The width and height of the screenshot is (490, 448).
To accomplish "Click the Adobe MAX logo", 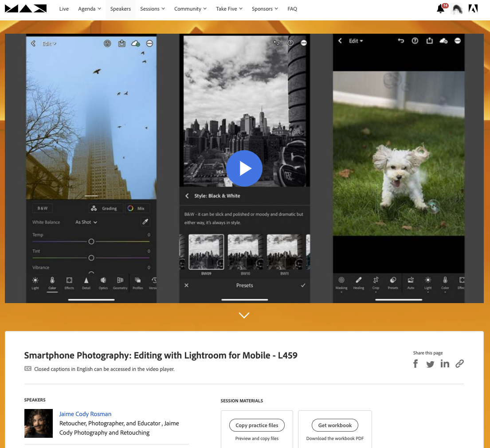I will click(x=26, y=8).
